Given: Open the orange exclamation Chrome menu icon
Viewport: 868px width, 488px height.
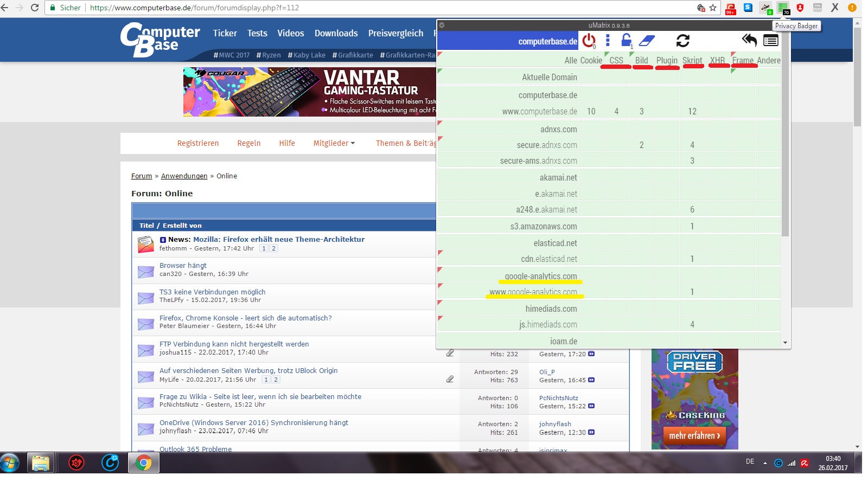Looking at the screenshot, I should pos(852,8).
